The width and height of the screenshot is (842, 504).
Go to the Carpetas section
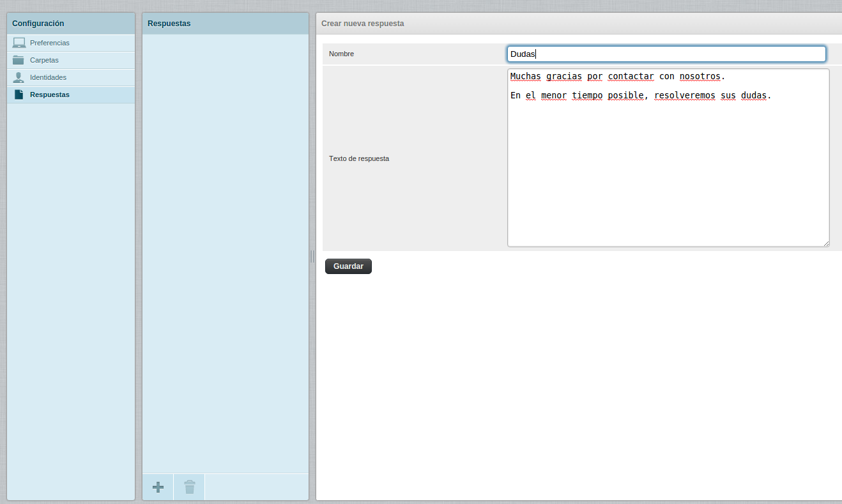pos(44,60)
